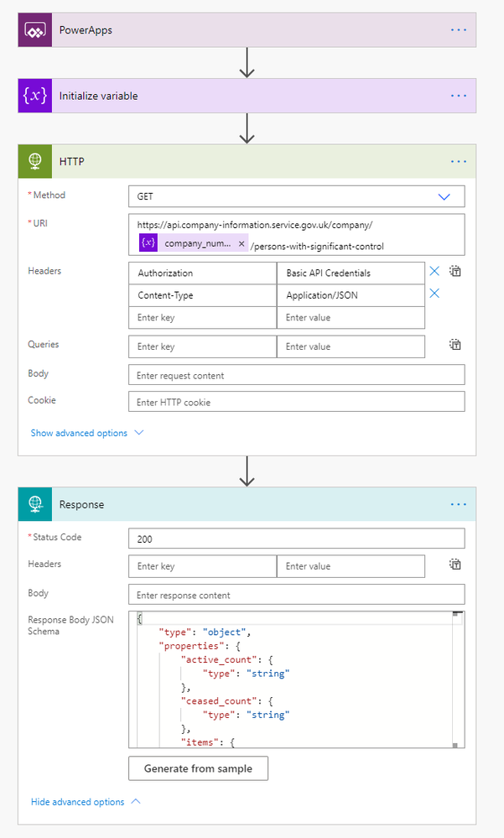
Task: Click the HTTP action globe icon
Action: coord(35,161)
